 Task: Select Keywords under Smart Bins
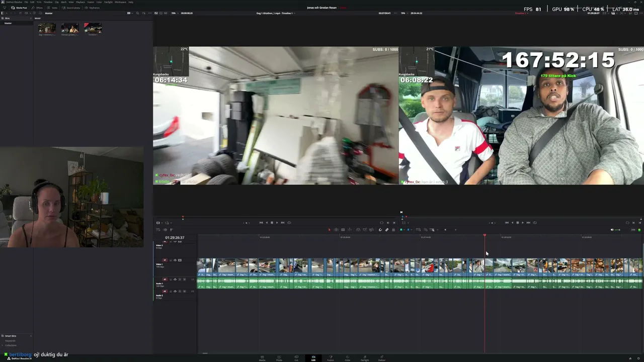coord(10,340)
